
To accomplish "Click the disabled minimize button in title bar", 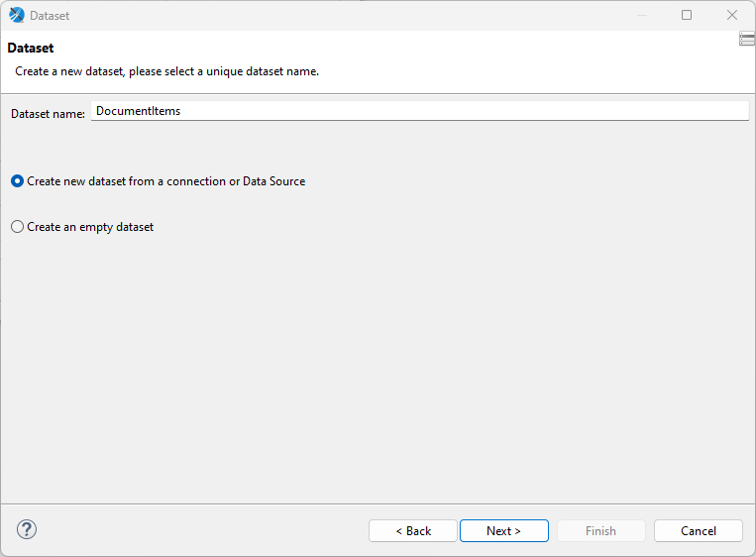I will point(641,15).
